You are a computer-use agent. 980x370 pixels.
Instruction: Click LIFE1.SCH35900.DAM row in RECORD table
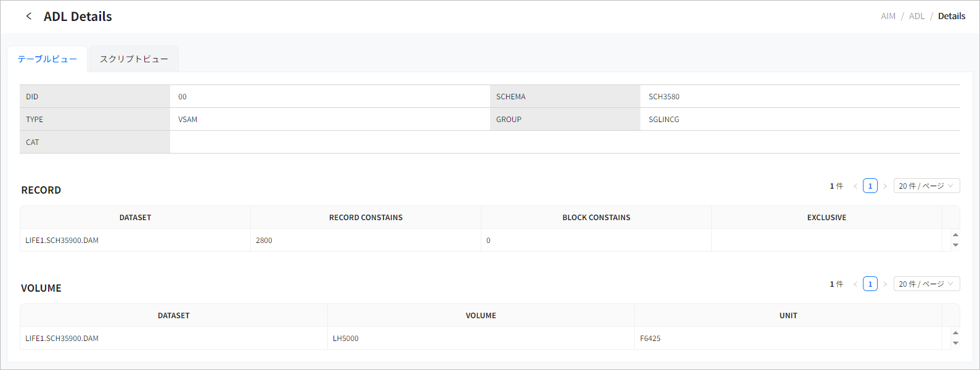pyautogui.click(x=62, y=240)
